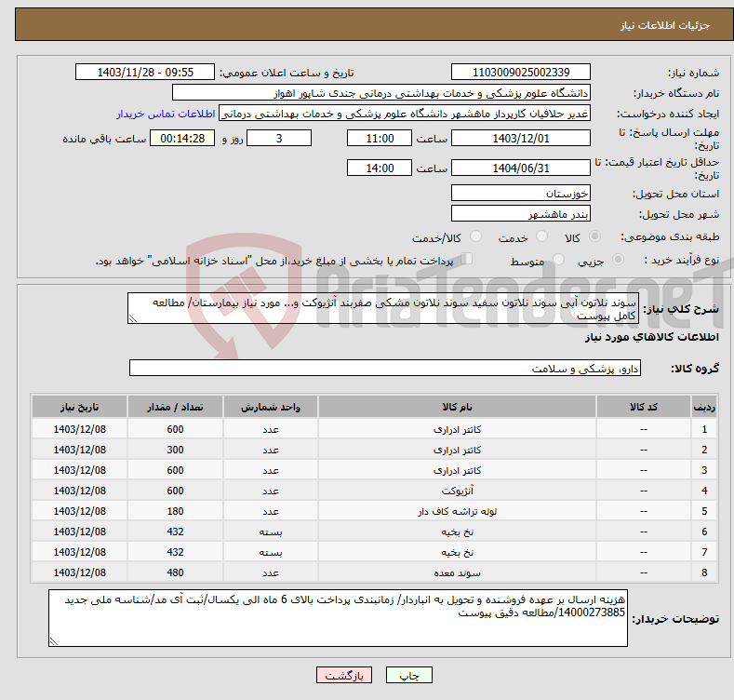Click the requester name field غدیر حلافیان
The height and width of the screenshot is (700, 734).
coord(405,114)
